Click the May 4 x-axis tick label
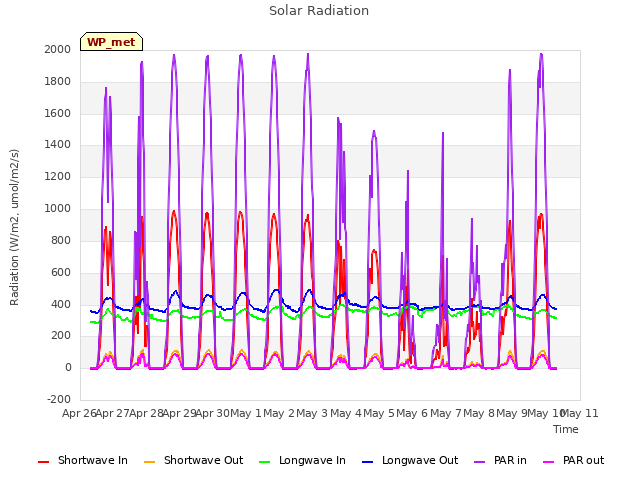Screen dimensions: 640x480 346,413
